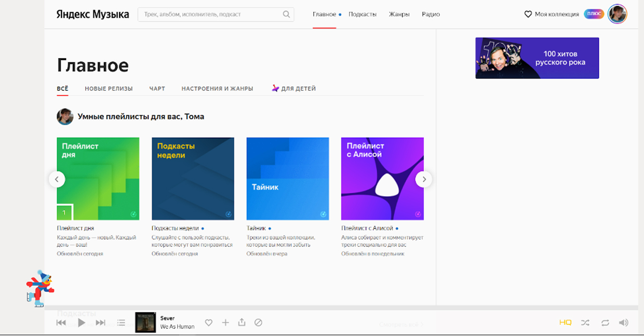644x336 pixels.
Task: Like the track with heart icon
Action: 209,322
